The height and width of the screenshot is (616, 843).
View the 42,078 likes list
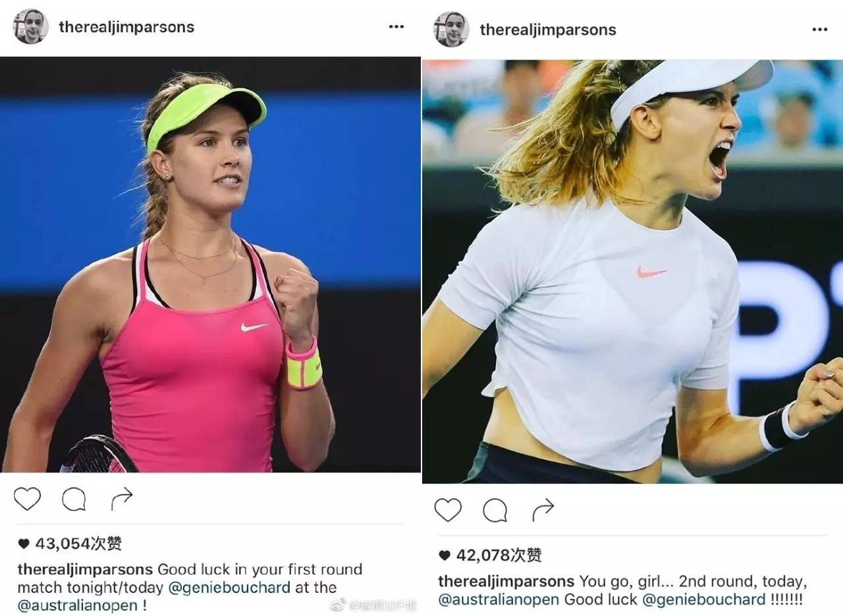click(490, 555)
